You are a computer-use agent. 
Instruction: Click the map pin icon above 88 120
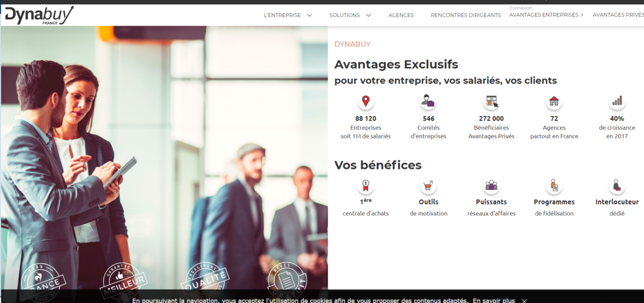pyautogui.click(x=365, y=101)
